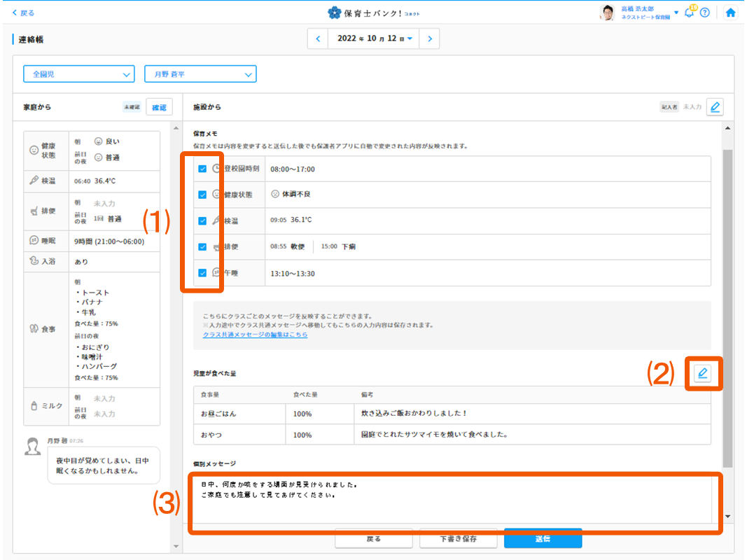Edit the 児童が食べた量 meal table
Screen dimensions: 747x560
point(702,374)
